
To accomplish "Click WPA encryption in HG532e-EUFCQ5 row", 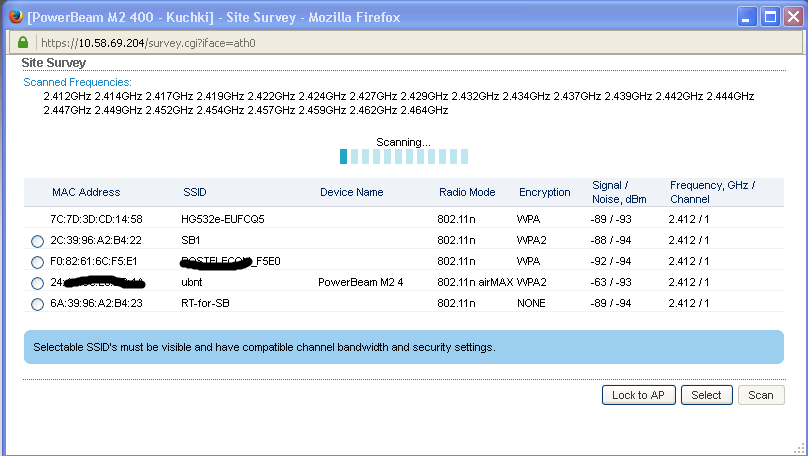I will pos(528,219).
